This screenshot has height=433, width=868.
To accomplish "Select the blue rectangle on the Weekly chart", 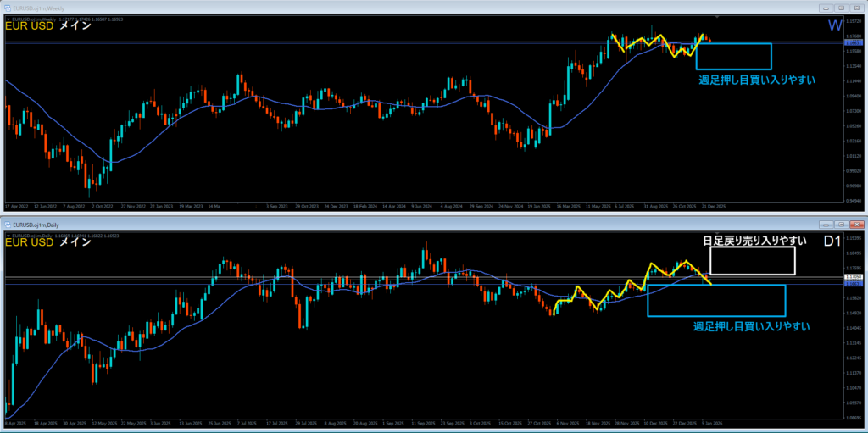I will pos(733,43).
